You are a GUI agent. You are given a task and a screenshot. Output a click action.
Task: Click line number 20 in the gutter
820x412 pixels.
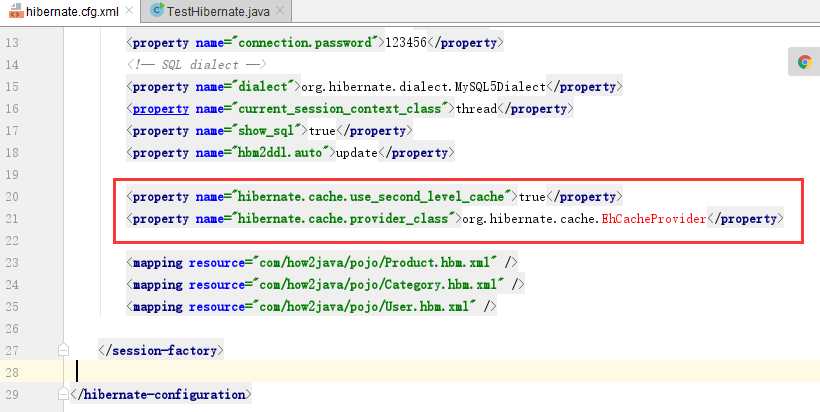tap(11, 197)
